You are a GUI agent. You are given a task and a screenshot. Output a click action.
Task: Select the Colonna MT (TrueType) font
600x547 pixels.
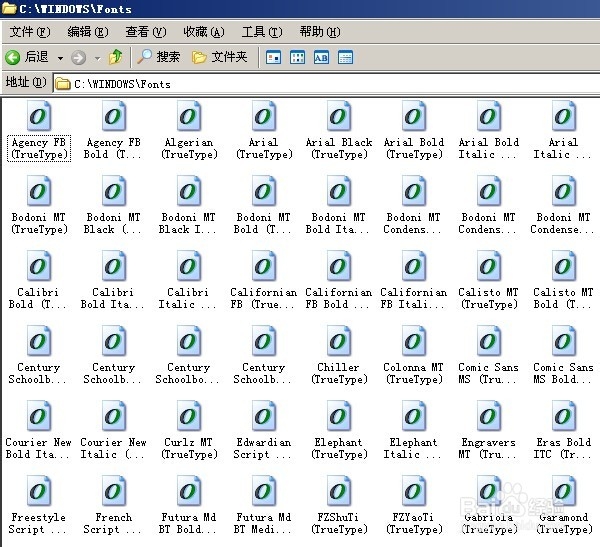point(414,355)
